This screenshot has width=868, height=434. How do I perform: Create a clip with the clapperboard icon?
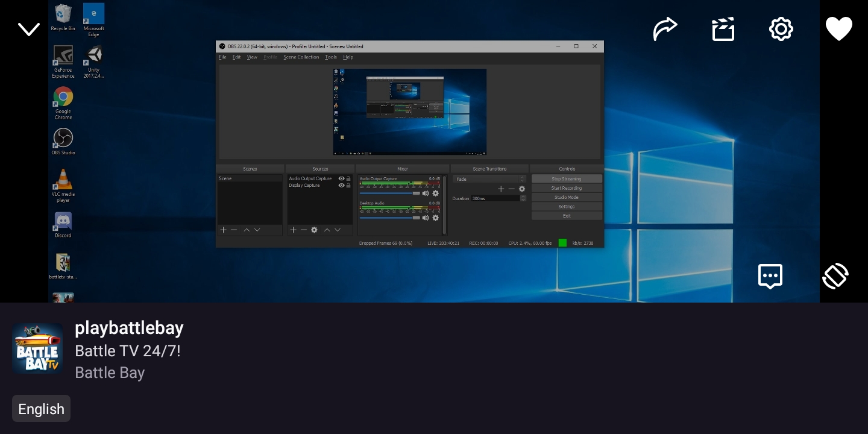pyautogui.click(x=723, y=29)
